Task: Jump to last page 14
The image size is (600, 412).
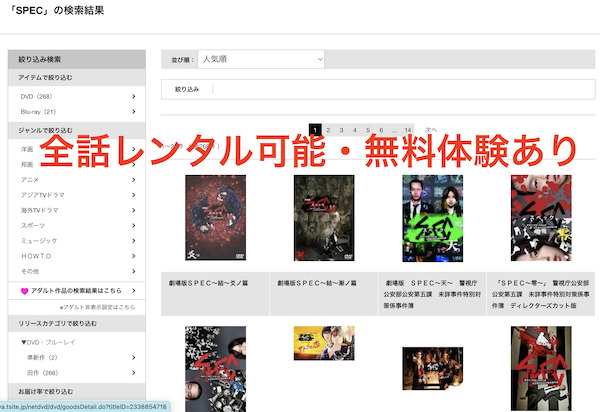Action: point(408,130)
